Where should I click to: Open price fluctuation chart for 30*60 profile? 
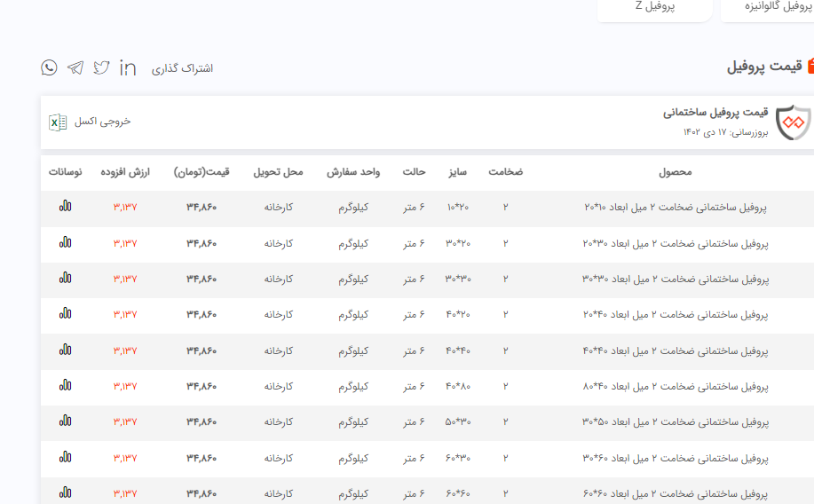point(65,457)
